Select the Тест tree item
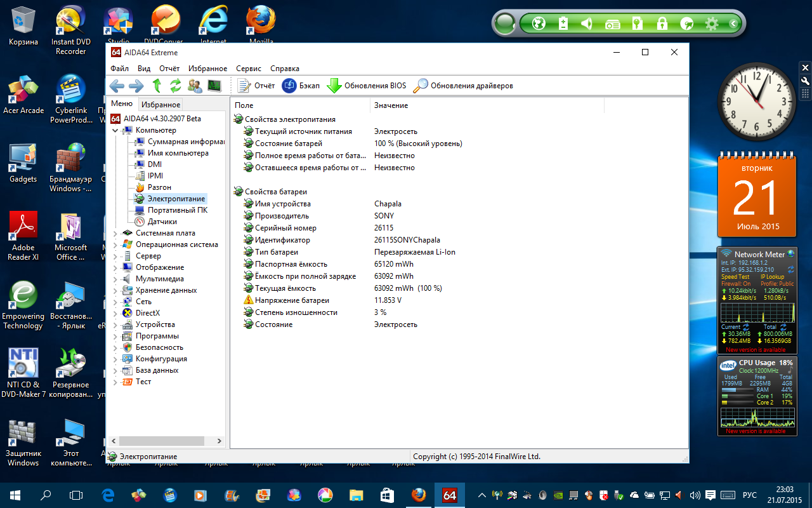812x508 pixels. tap(137, 382)
